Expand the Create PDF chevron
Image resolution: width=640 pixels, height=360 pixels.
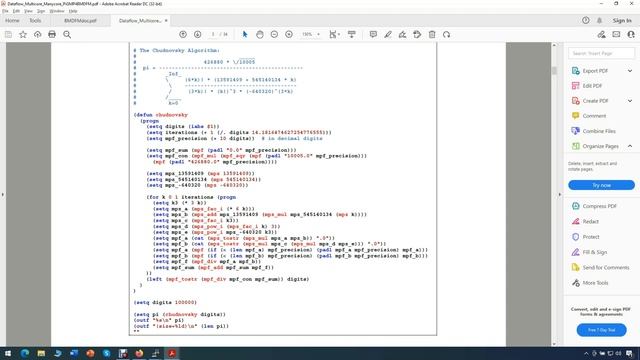coord(630,101)
